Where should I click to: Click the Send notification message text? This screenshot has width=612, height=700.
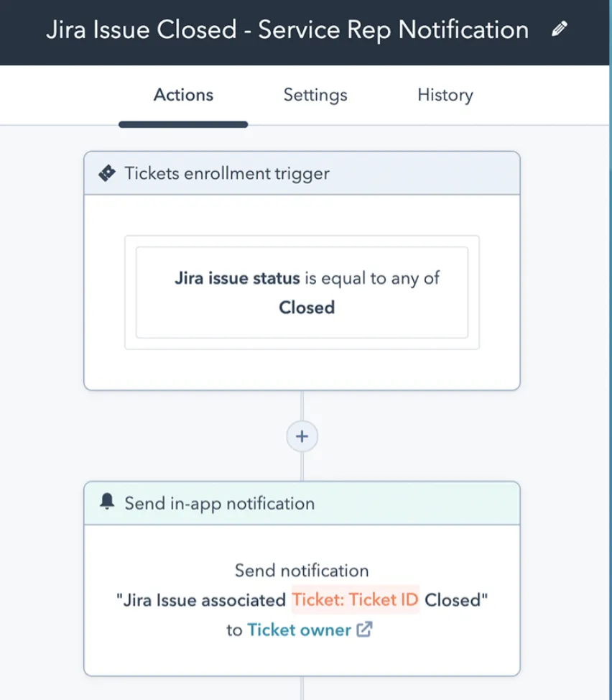tap(302, 570)
